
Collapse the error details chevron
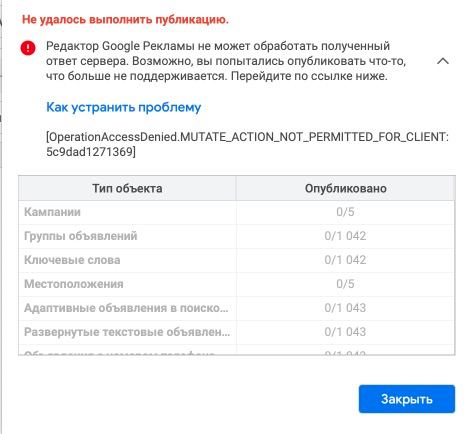point(443,61)
